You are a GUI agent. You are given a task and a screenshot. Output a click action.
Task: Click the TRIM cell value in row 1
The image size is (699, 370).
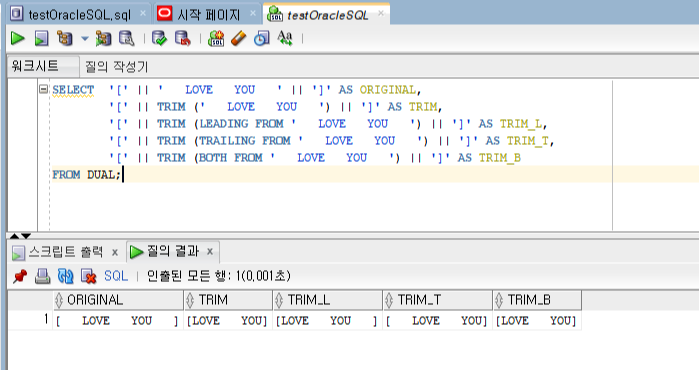[227, 321]
